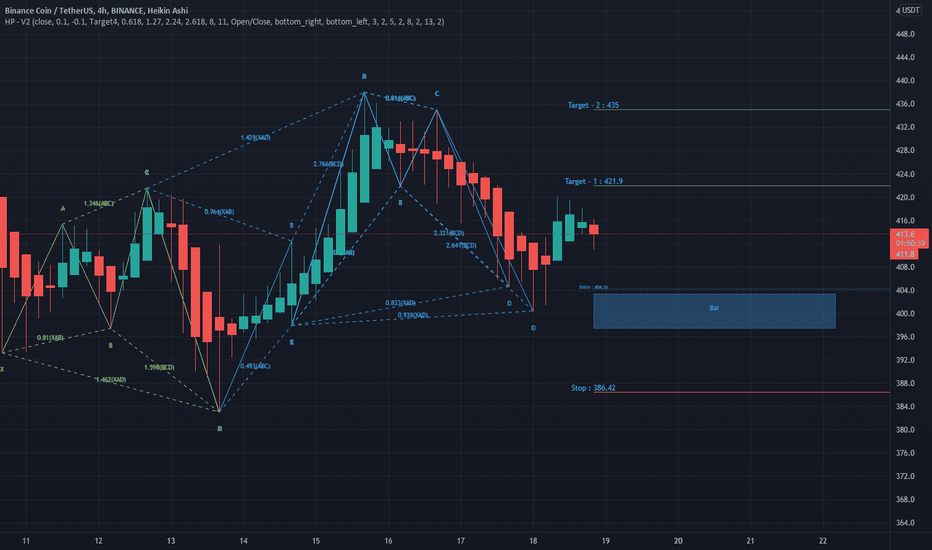Image resolution: width=932 pixels, height=550 pixels.
Task: Click date 15 on the time axis
Action: [x=316, y=541]
